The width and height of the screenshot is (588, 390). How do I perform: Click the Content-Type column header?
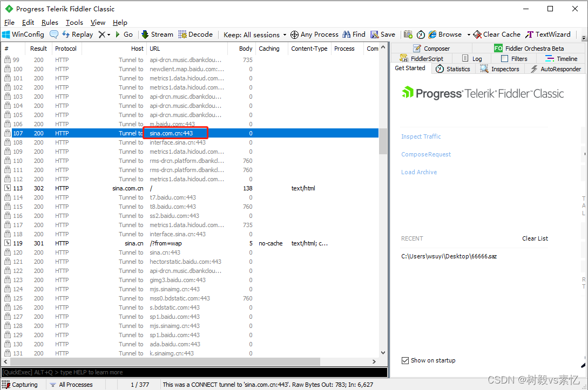pyautogui.click(x=309, y=49)
